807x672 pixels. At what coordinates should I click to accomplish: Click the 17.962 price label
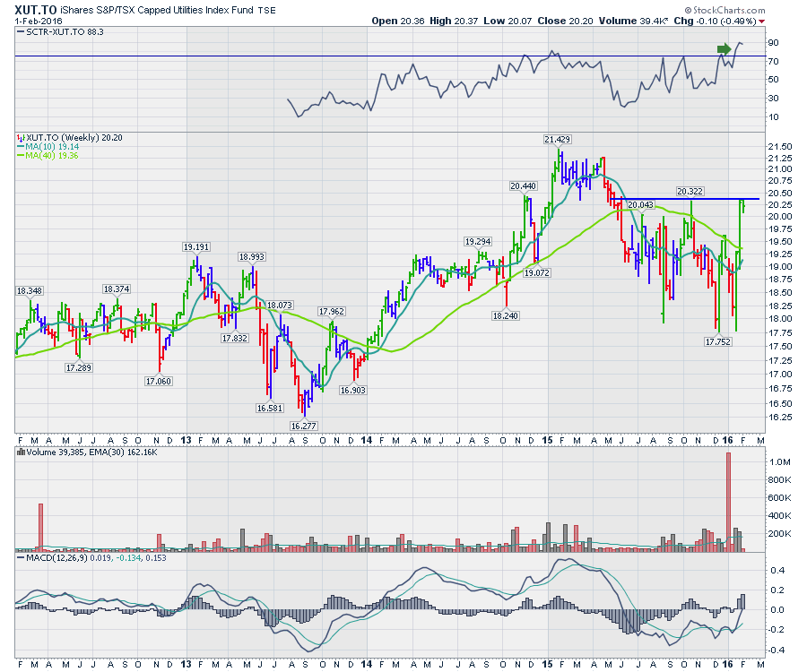tap(332, 312)
